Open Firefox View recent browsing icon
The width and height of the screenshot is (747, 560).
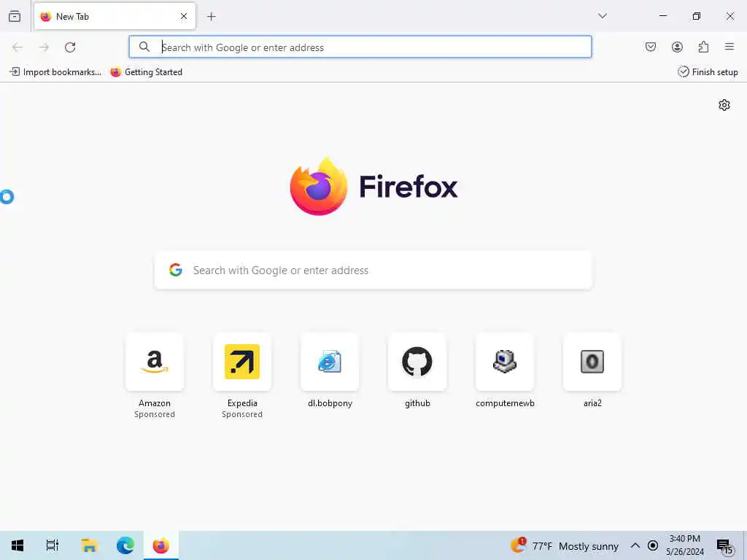tap(15, 16)
